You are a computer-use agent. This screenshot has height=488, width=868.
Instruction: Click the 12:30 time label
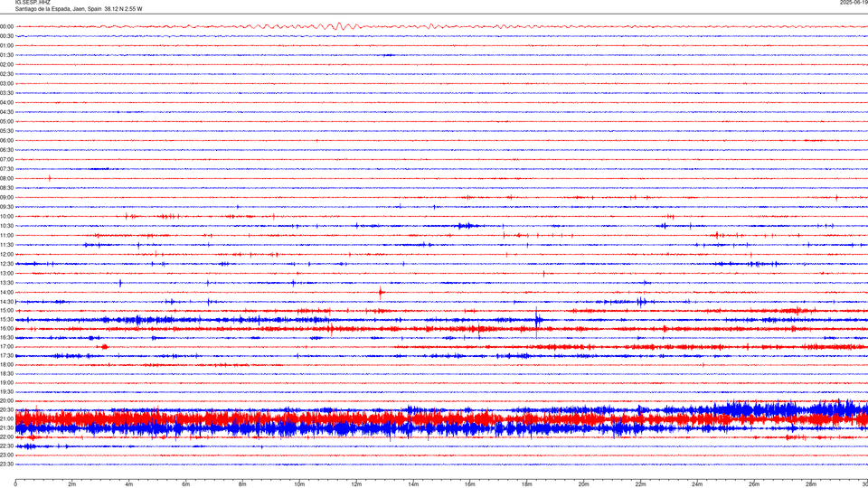6,264
